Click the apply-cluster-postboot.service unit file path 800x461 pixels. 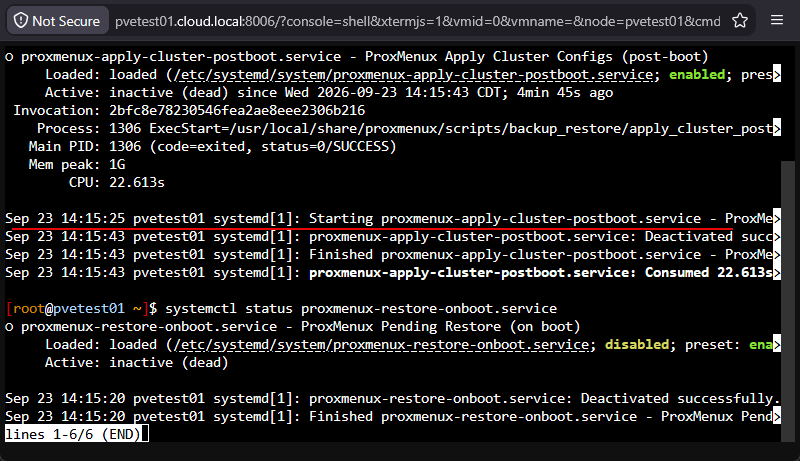413,74
